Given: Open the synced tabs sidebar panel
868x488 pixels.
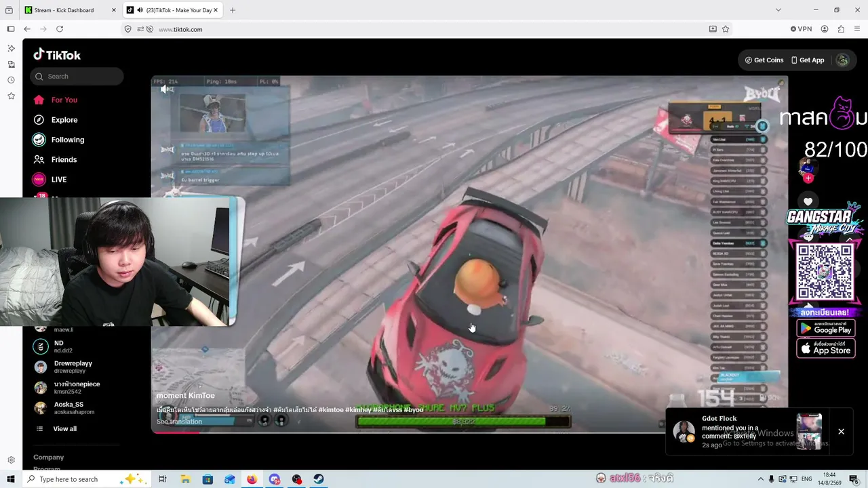Looking at the screenshot, I should (x=11, y=64).
